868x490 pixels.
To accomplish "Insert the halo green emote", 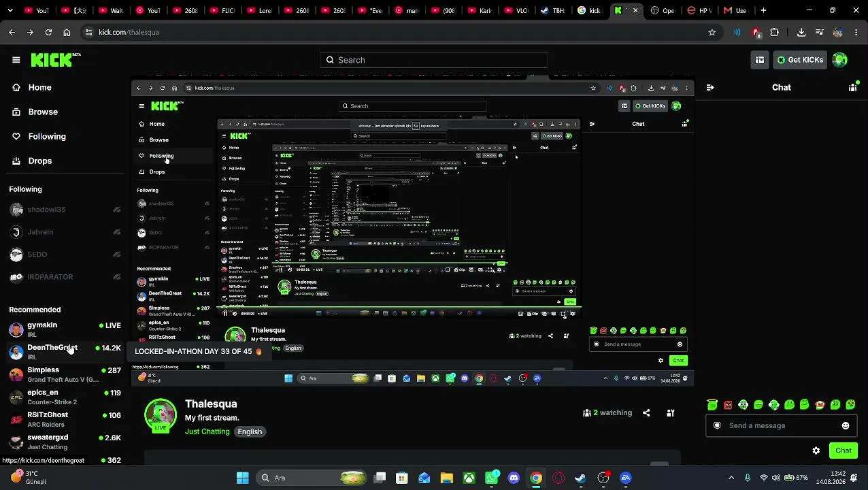I will 712,404.
